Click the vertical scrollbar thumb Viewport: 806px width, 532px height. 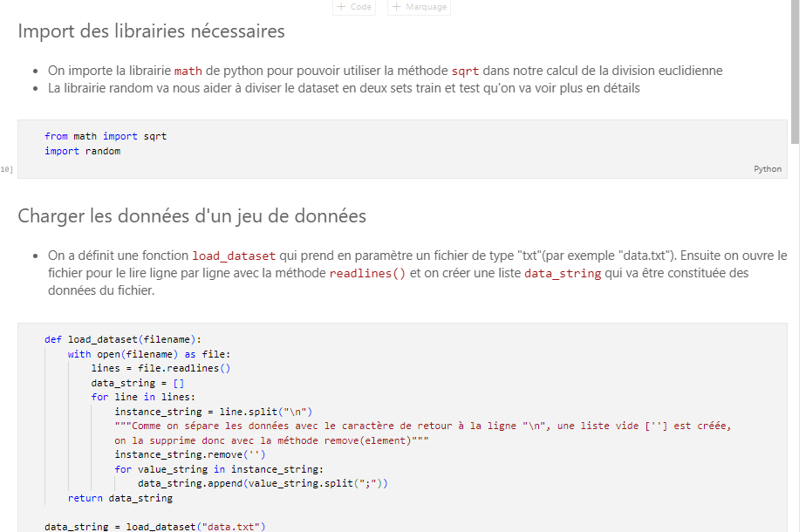(796, 72)
